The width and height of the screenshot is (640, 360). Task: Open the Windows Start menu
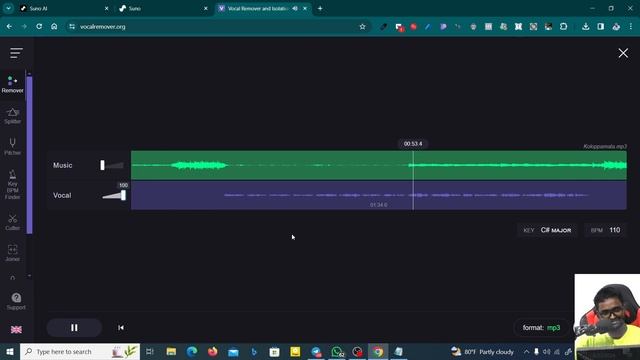10,351
